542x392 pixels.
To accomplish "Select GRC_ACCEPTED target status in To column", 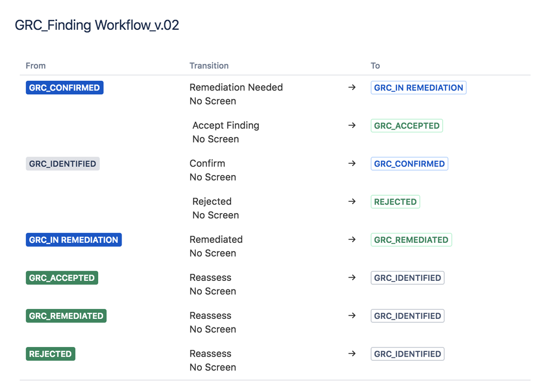I will tap(407, 126).
